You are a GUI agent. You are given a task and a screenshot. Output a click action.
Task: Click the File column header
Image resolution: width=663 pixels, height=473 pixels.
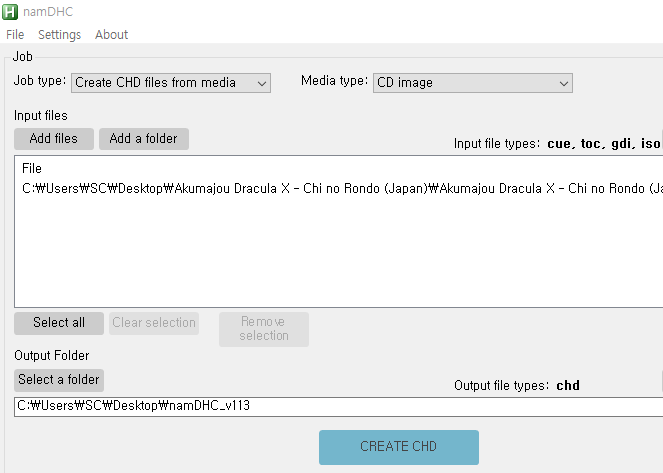32,169
